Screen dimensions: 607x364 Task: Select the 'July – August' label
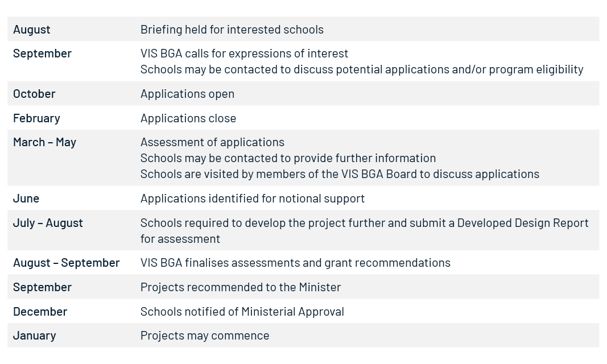48,223
